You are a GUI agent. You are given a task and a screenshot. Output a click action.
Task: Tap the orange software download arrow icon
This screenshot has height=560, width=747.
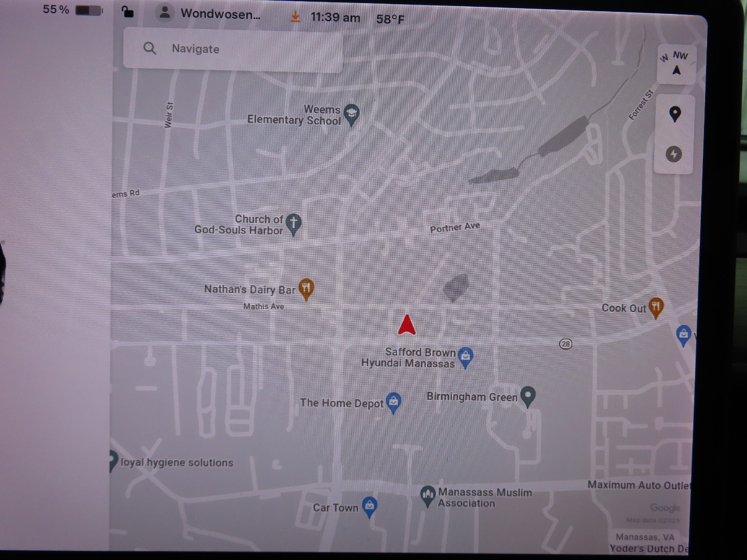click(295, 17)
